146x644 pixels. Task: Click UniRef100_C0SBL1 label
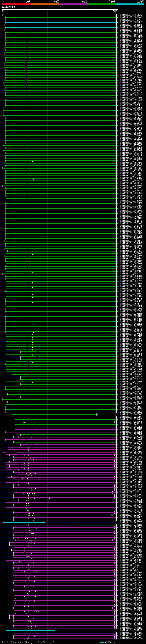point(131,412)
